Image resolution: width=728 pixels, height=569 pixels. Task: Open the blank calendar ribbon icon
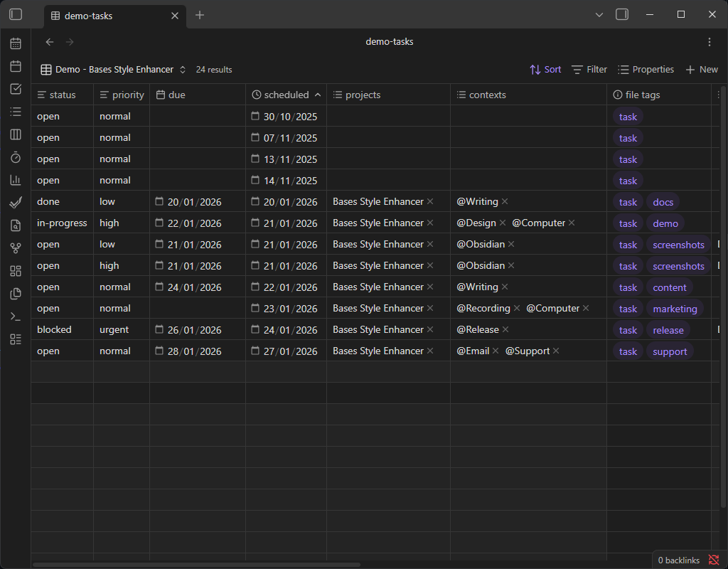pyautogui.click(x=16, y=66)
